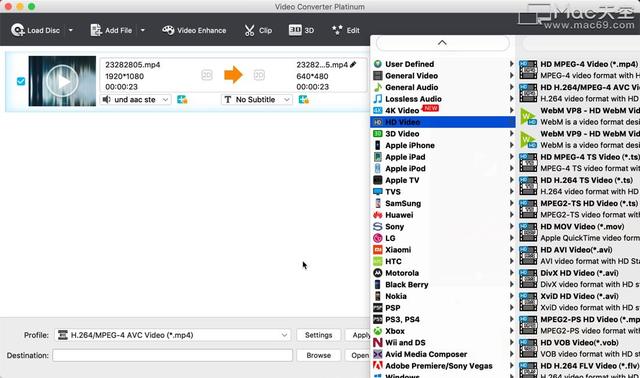Play the 23282805.mp4 video thumbnail

62,81
